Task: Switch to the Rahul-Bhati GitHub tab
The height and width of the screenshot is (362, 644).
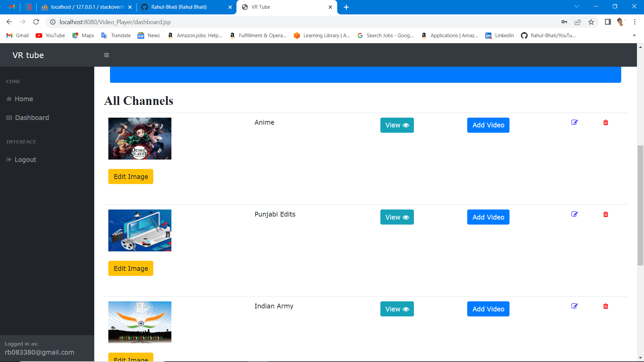Action: tap(179, 7)
